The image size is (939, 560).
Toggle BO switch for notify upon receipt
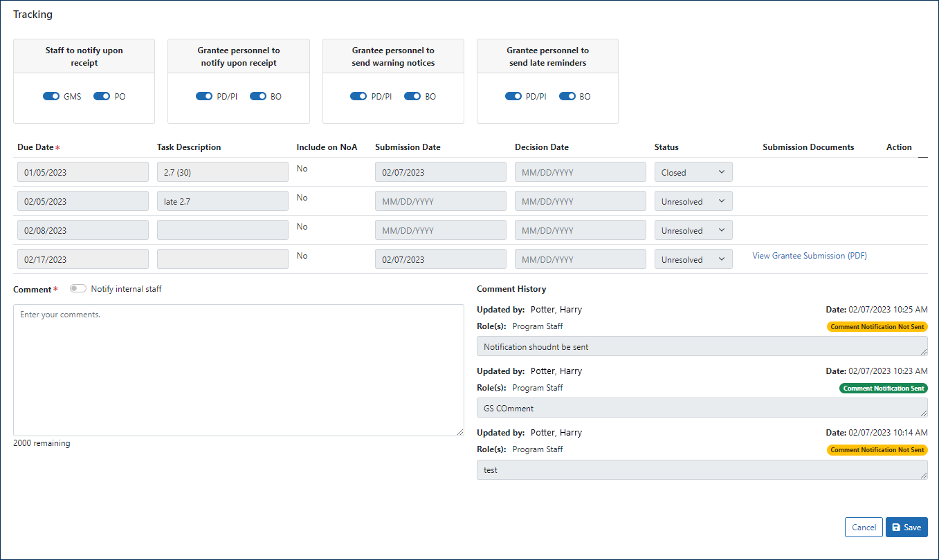[258, 97]
